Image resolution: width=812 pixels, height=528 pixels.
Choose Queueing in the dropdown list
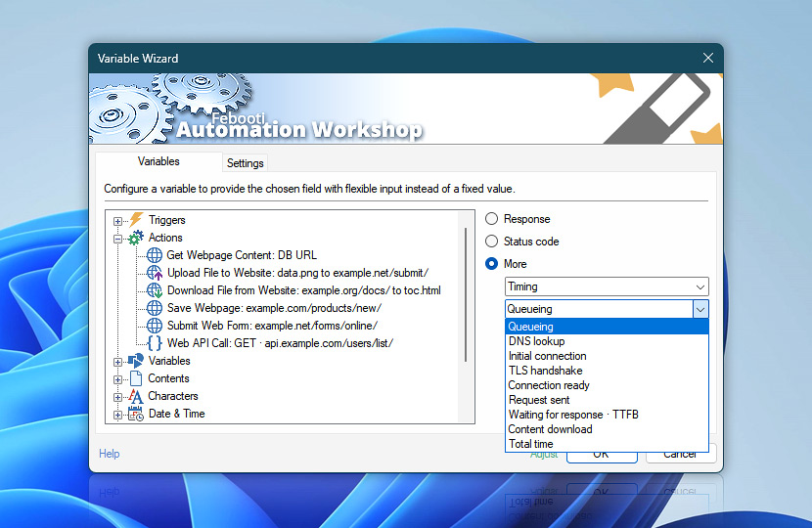point(607,327)
